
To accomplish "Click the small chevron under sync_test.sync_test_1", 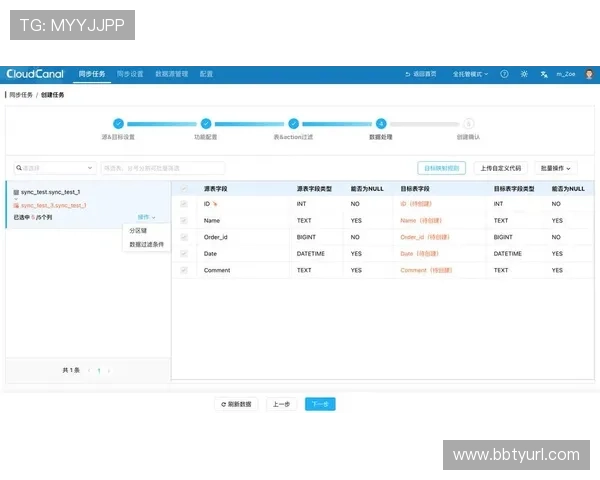I will (x=16, y=199).
